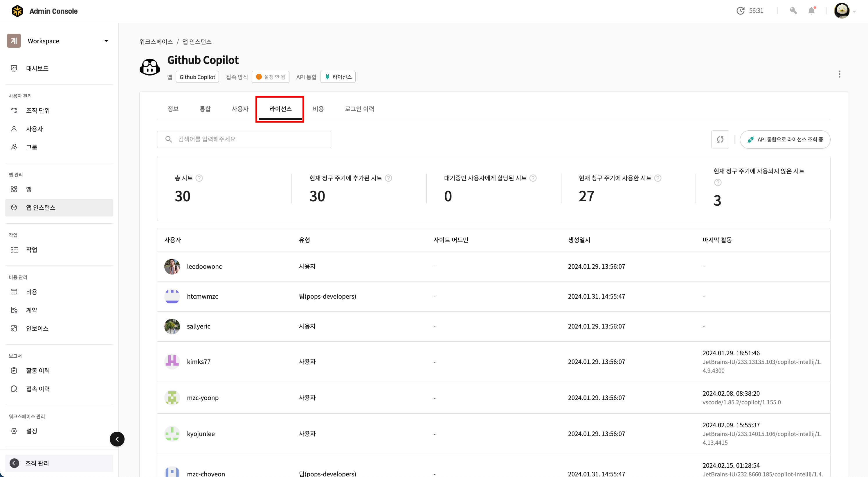Open 인보이스 in the sidebar

coord(59,328)
